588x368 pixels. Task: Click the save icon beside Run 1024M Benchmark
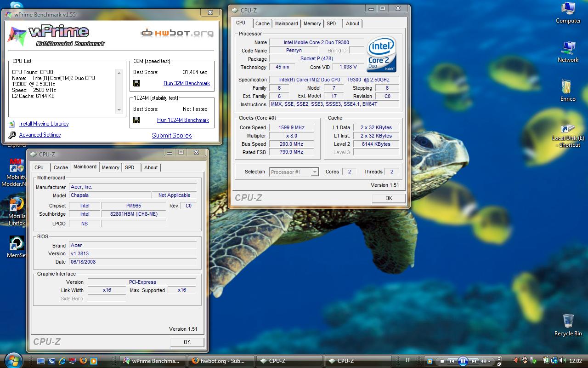136,120
